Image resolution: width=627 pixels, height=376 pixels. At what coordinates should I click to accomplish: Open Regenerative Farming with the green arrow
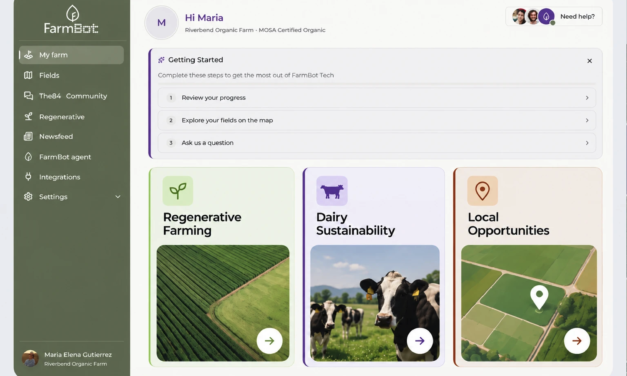coord(270,341)
